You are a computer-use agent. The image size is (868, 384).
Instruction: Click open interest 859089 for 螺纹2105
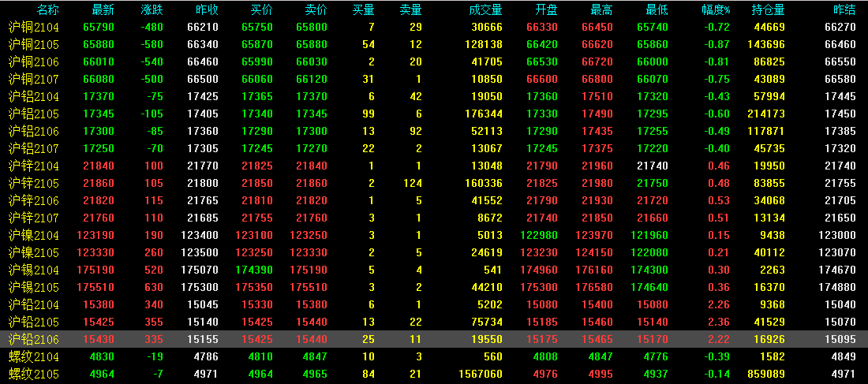[767, 374]
